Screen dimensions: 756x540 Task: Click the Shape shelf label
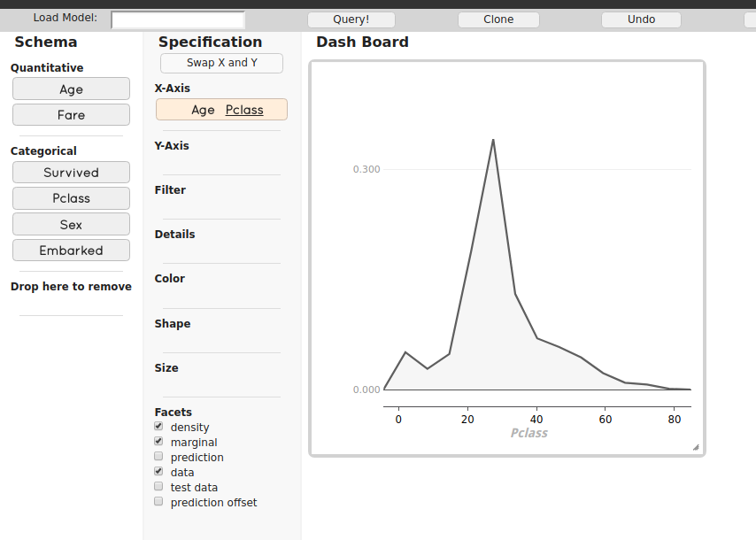coord(172,323)
